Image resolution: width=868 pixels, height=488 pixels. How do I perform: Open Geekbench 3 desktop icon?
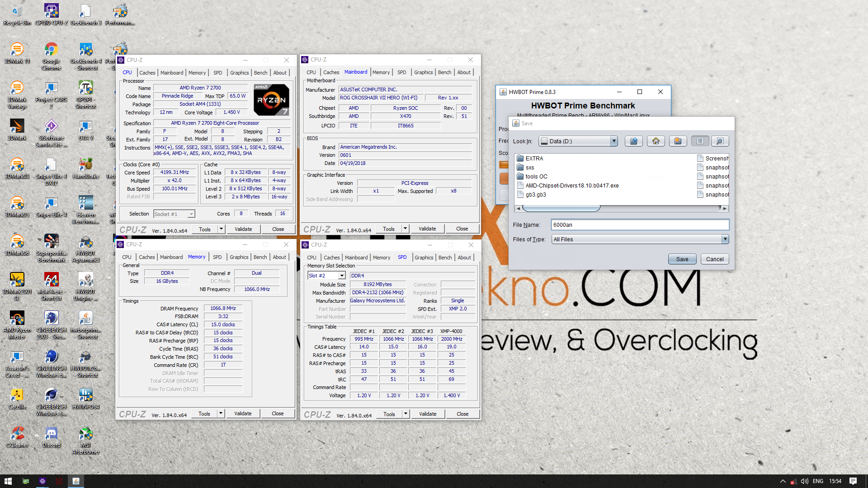pos(85,14)
